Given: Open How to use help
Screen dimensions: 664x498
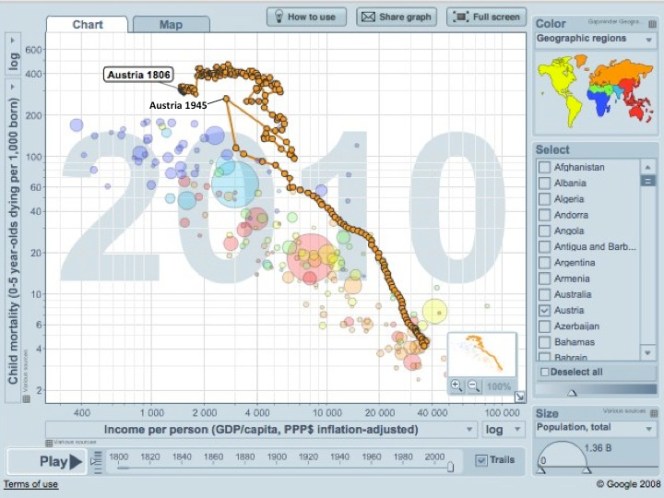Looking at the screenshot, I should pos(304,17).
